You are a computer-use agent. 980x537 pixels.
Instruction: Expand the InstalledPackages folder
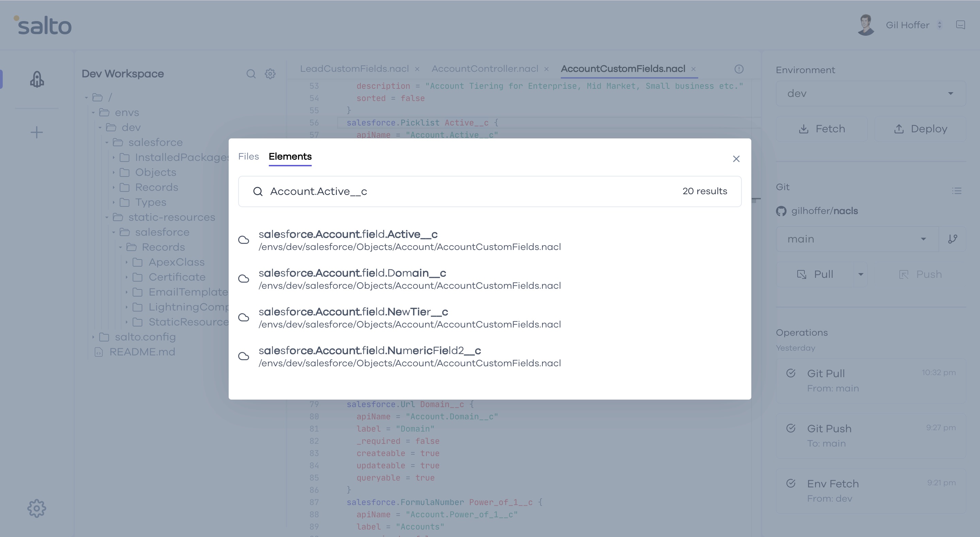pyautogui.click(x=113, y=157)
